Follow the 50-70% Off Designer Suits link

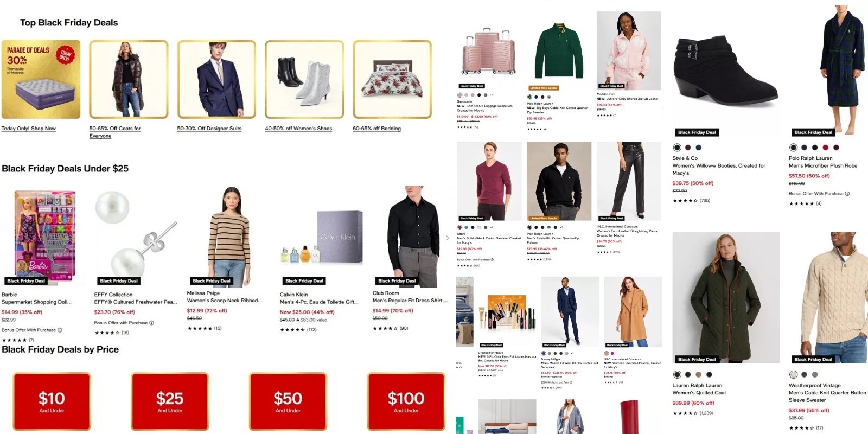[x=209, y=129]
